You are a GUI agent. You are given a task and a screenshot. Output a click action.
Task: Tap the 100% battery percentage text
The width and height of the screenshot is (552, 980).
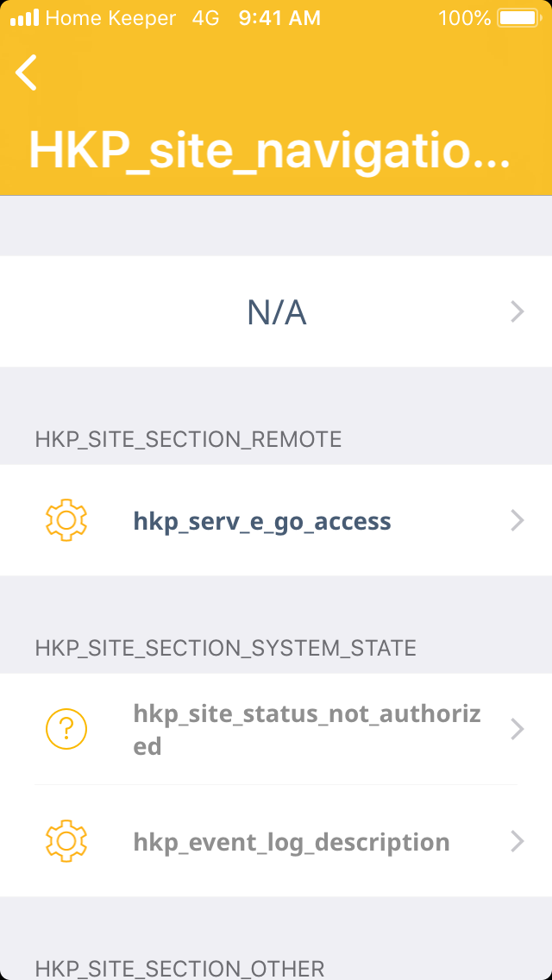(x=464, y=17)
